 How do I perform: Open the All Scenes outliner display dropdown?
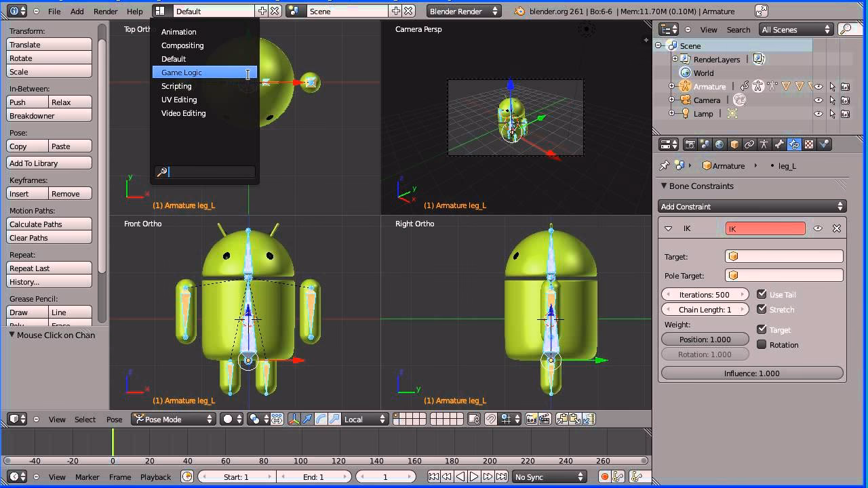pyautogui.click(x=796, y=29)
